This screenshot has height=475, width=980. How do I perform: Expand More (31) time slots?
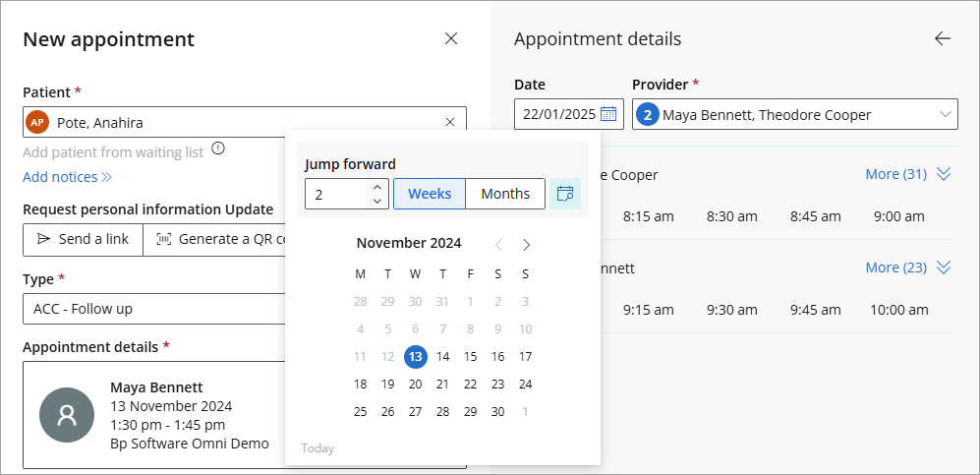907,174
